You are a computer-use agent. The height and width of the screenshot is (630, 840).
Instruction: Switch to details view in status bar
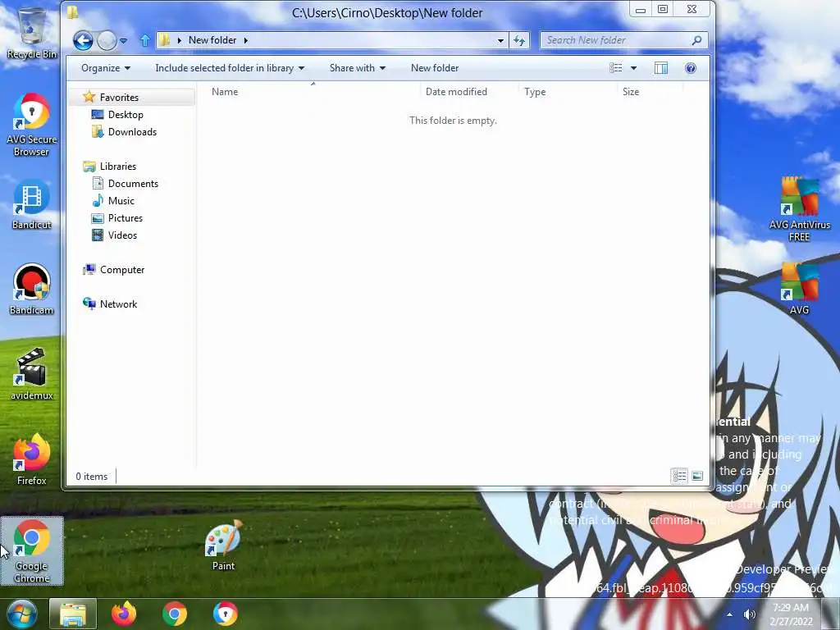pos(679,476)
